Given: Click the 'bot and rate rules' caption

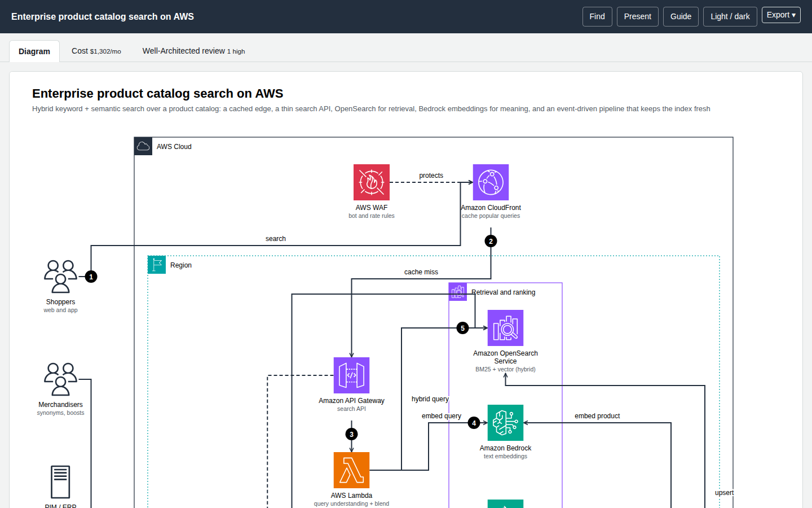Looking at the screenshot, I should click(x=372, y=216).
